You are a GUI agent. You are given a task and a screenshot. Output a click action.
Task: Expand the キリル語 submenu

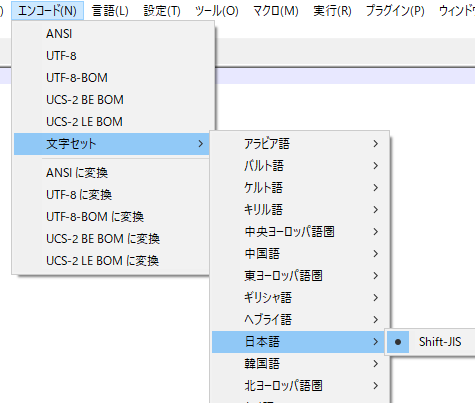point(299,210)
